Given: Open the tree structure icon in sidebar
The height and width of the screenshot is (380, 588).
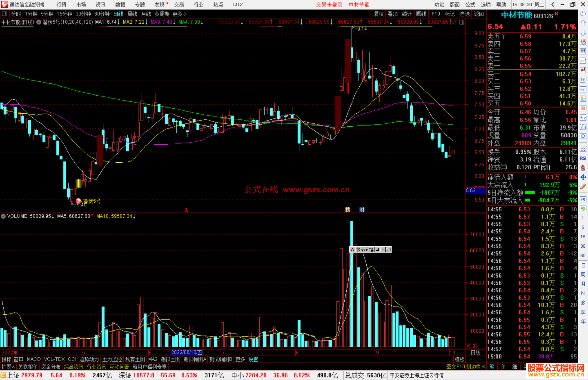Looking at the screenshot, I should tap(583, 99).
